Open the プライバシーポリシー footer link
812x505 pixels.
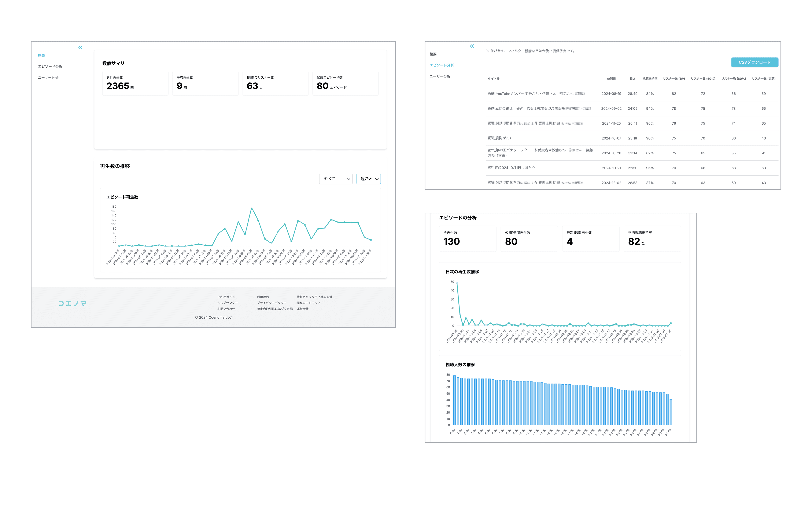[272, 303]
